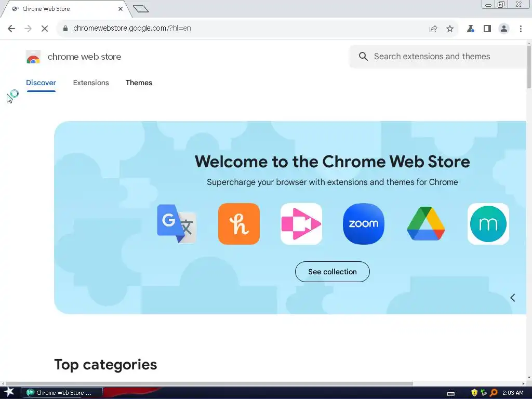The height and width of the screenshot is (399, 532).
Task: Click the 2:03 AM taskbar clock
Action: [513, 393]
